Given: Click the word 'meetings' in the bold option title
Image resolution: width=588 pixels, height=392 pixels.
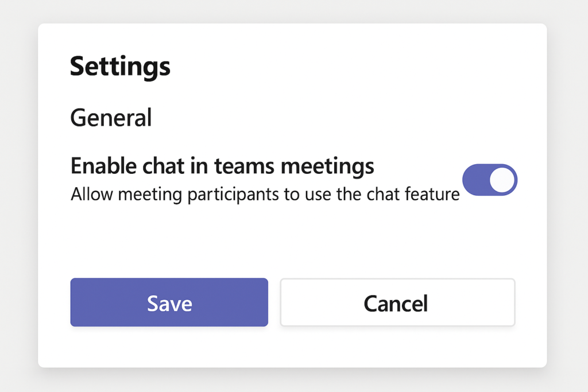Looking at the screenshot, I should 327,167.
